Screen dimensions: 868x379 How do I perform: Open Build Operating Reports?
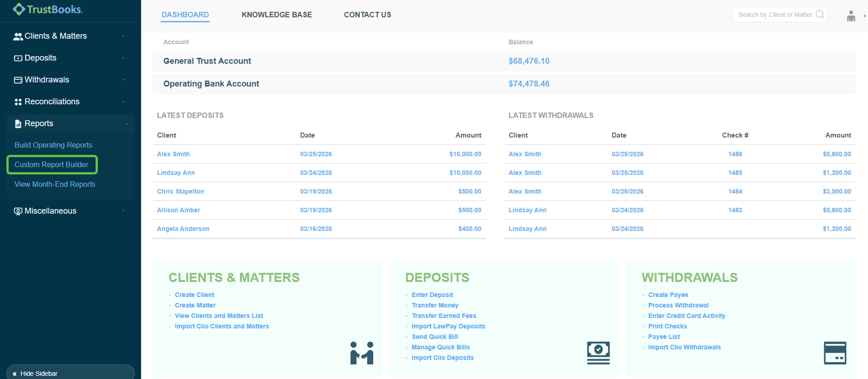(53, 145)
